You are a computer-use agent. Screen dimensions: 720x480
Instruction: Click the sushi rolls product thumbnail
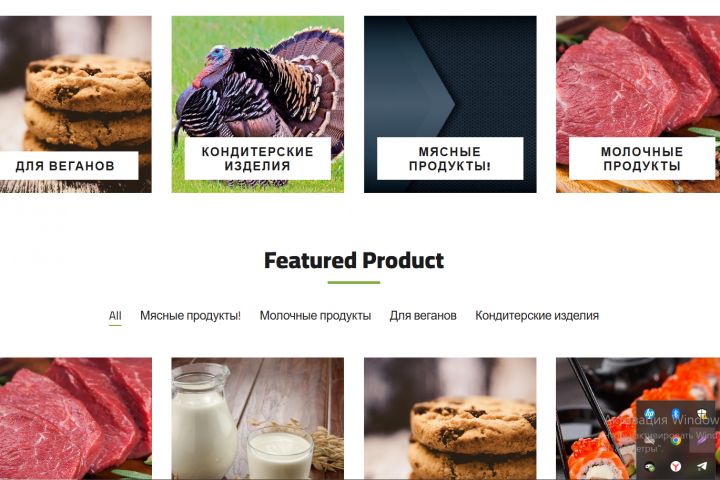(x=596, y=418)
